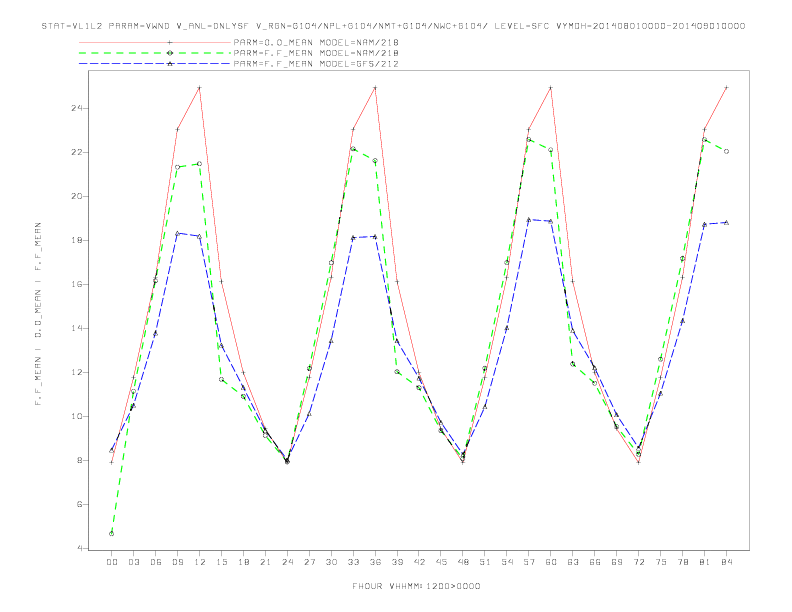Click x-axis forecast hour label 18
The width and height of the screenshot is (792, 612).
pos(243,562)
